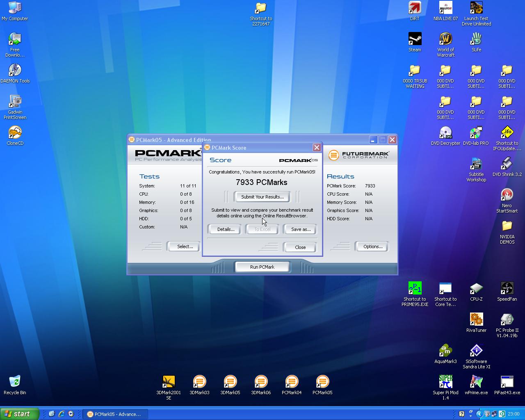Select the World of Warcraft icon

click(445, 45)
